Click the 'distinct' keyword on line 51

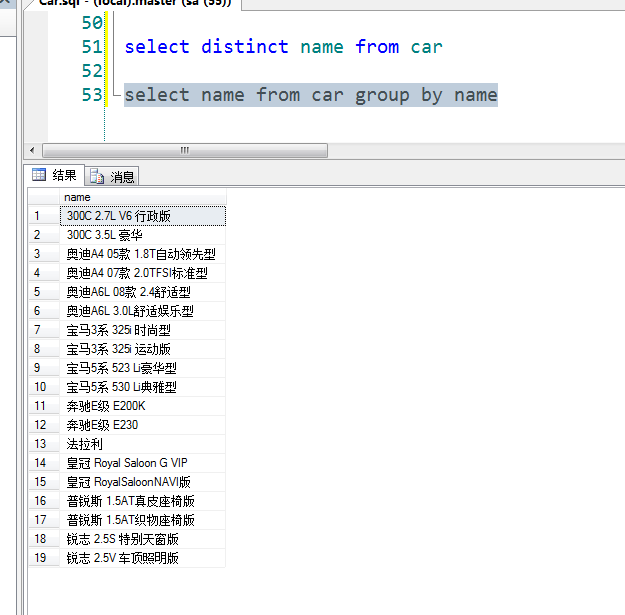pyautogui.click(x=245, y=47)
